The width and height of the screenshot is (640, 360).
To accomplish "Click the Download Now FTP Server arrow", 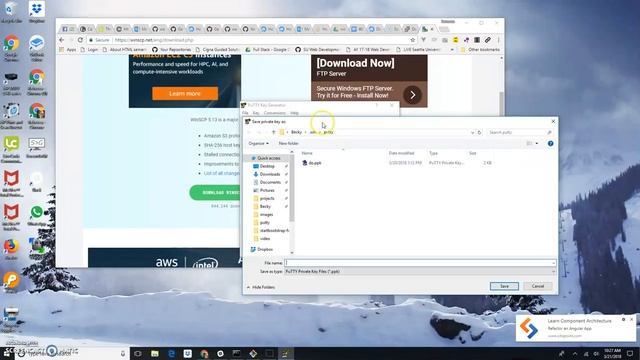I will [x=413, y=95].
